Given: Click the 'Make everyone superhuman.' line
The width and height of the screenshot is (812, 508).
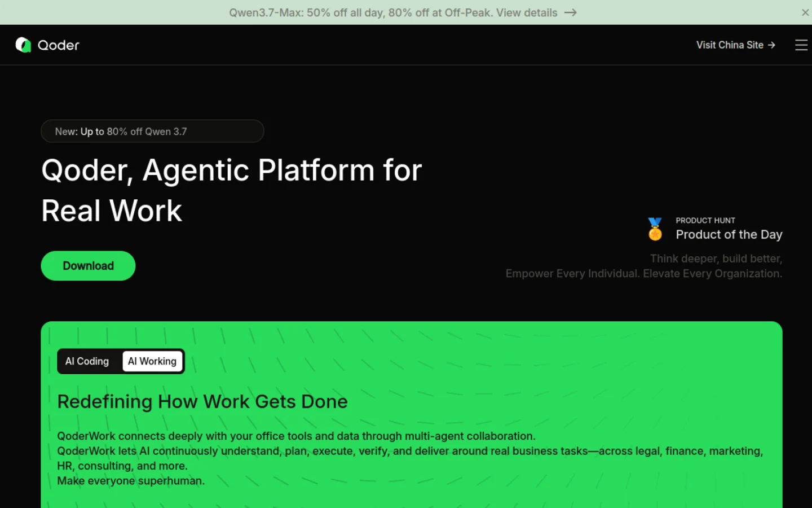Looking at the screenshot, I should click(x=131, y=481).
